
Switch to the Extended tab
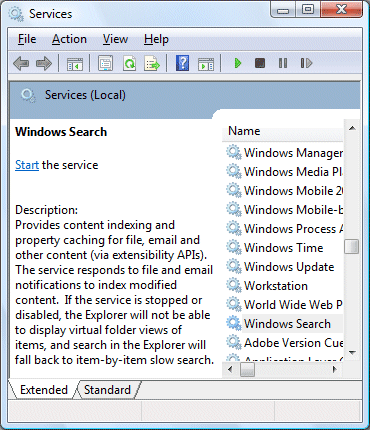click(44, 390)
